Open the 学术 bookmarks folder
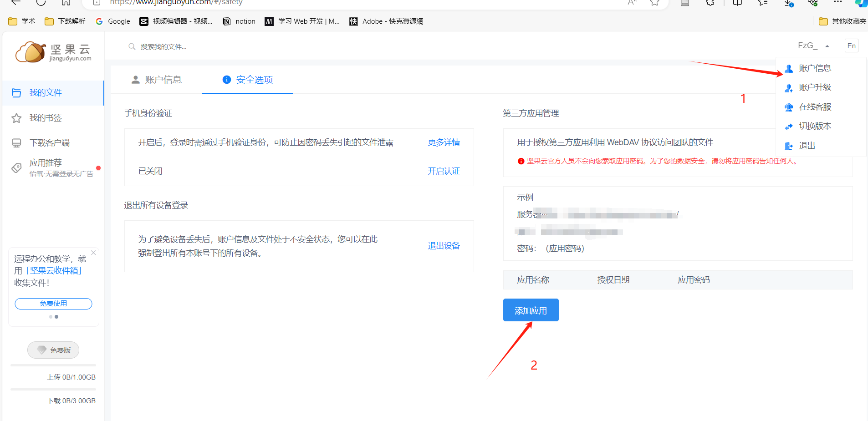The width and height of the screenshot is (868, 421). pos(21,21)
